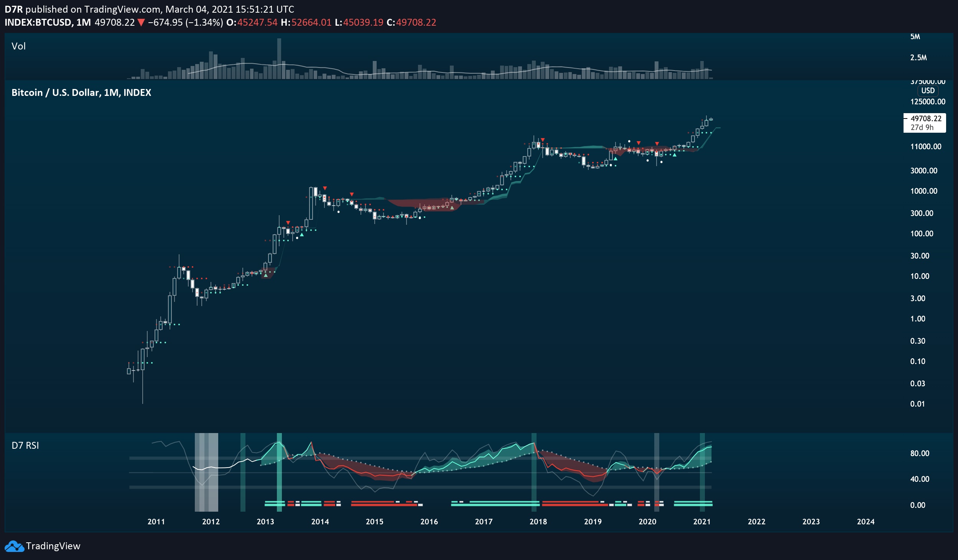Click the 2024 label on the time axis
The image size is (958, 560).
point(866,522)
